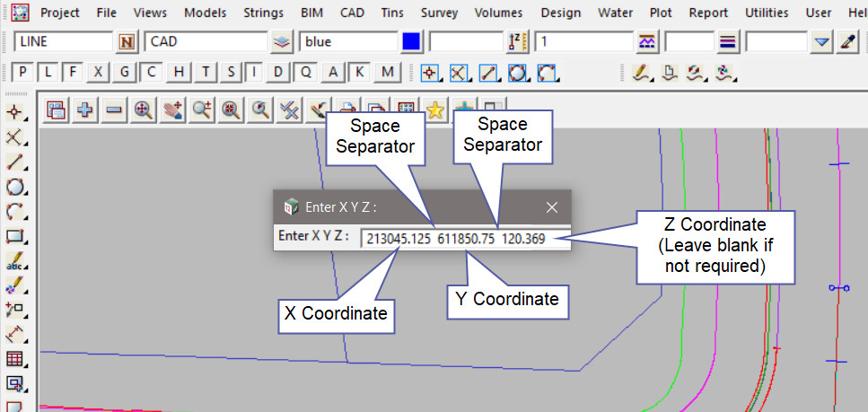The width and height of the screenshot is (868, 412).
Task: Pick the text (abc) tool
Action: pos(15,262)
